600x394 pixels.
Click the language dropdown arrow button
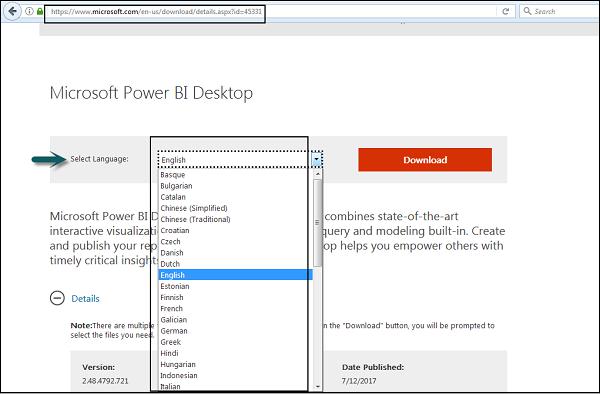pos(317,160)
